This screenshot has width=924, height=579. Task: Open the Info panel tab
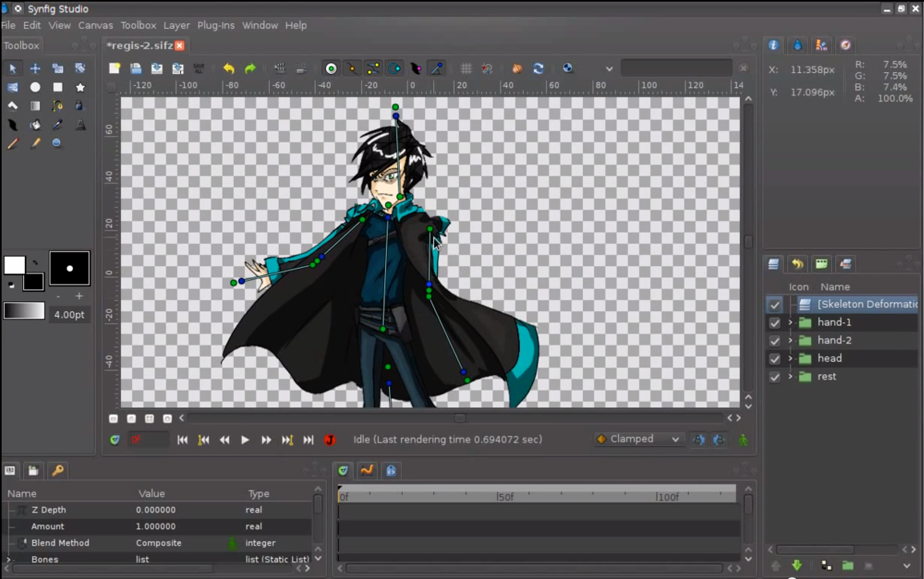click(773, 45)
